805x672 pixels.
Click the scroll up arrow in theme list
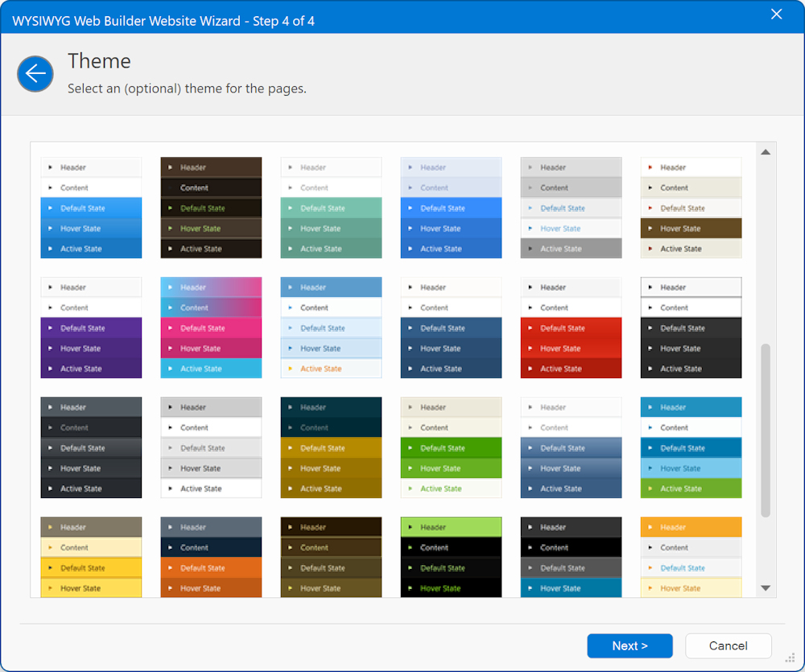click(766, 152)
